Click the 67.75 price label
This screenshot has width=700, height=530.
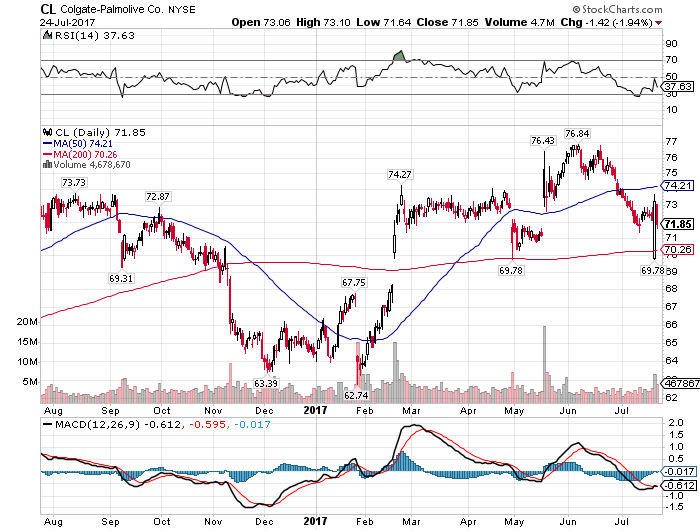[x=354, y=283]
